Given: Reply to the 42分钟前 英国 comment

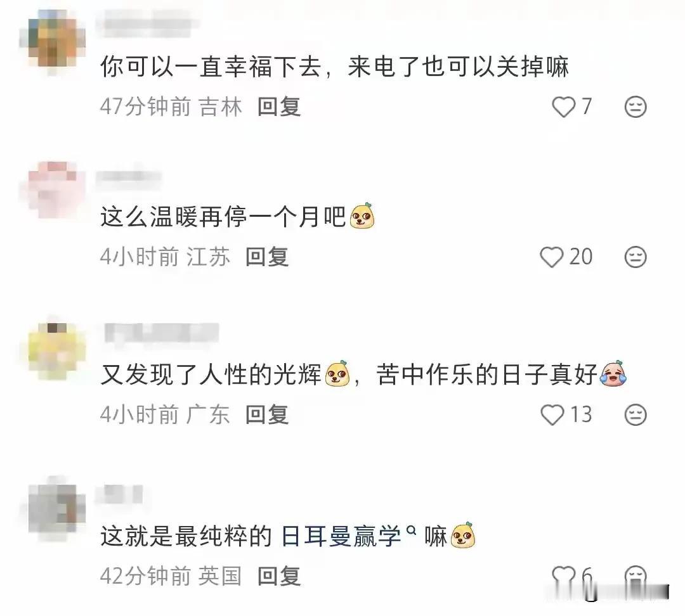Looking at the screenshot, I should pos(278,576).
